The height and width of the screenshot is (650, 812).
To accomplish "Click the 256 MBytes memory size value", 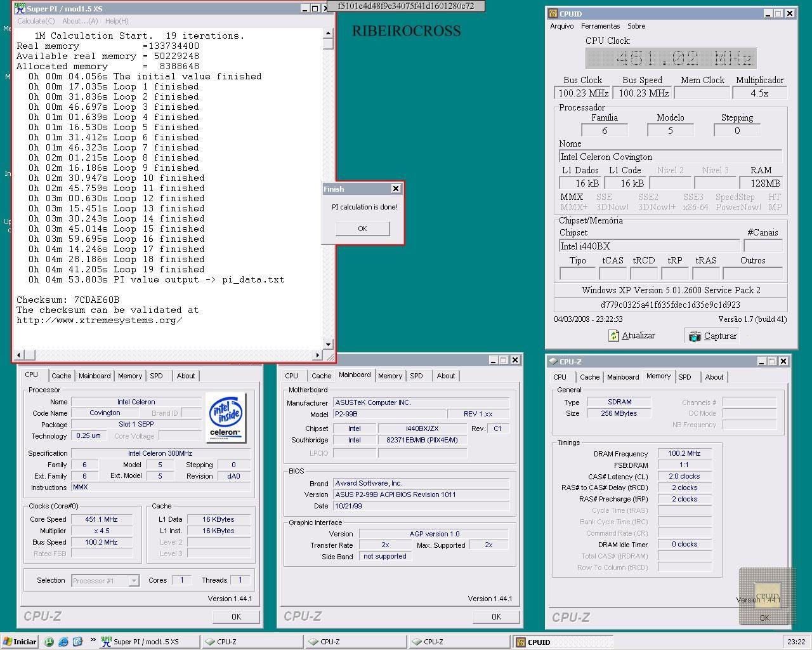I will tap(619, 413).
